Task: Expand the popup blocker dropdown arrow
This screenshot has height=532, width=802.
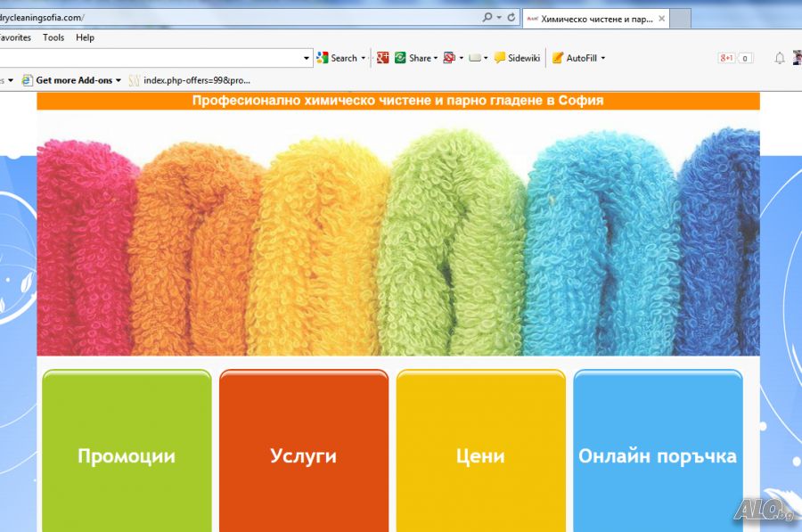Action: pos(462,58)
